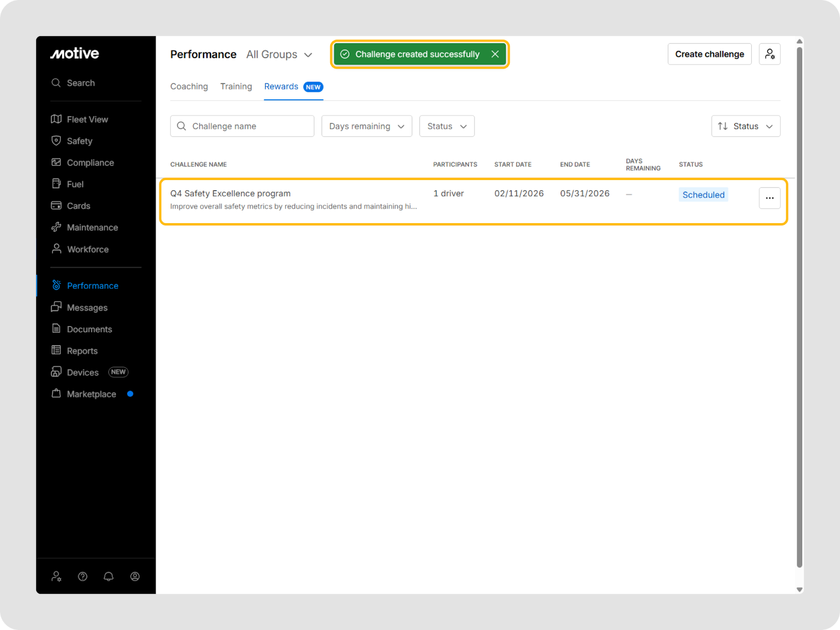Open the Maintenance section
The height and width of the screenshot is (630, 840).
(x=92, y=227)
